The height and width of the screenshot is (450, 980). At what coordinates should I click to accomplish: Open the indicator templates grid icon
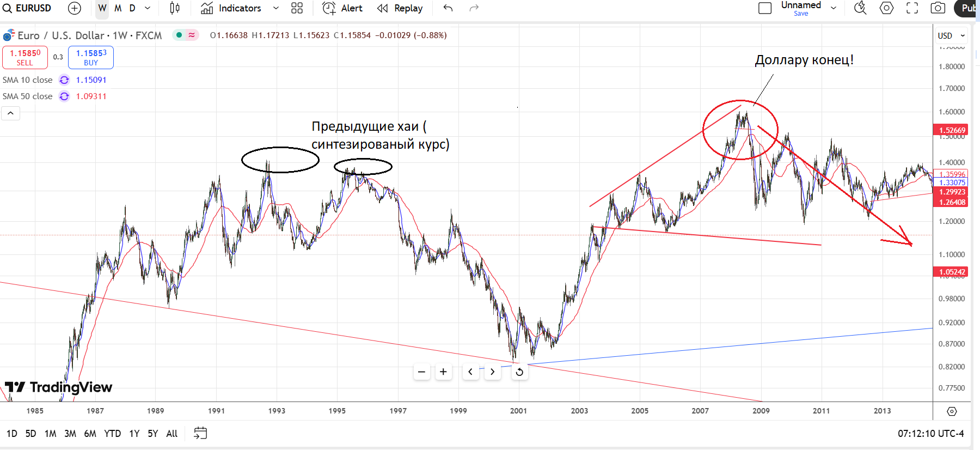(x=297, y=8)
